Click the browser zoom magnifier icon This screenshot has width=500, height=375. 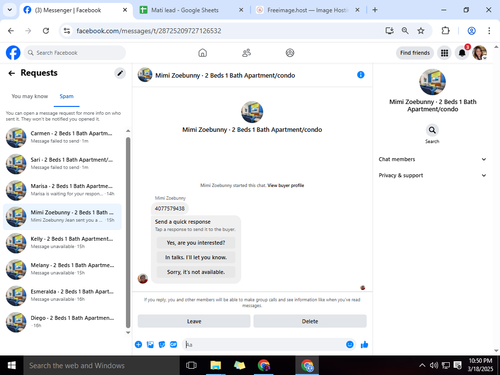pos(405,31)
